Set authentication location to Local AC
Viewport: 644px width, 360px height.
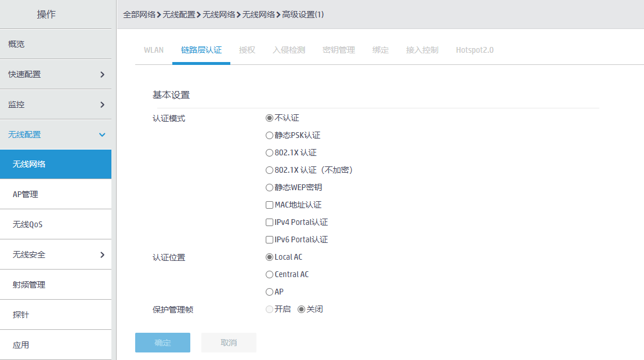(269, 257)
